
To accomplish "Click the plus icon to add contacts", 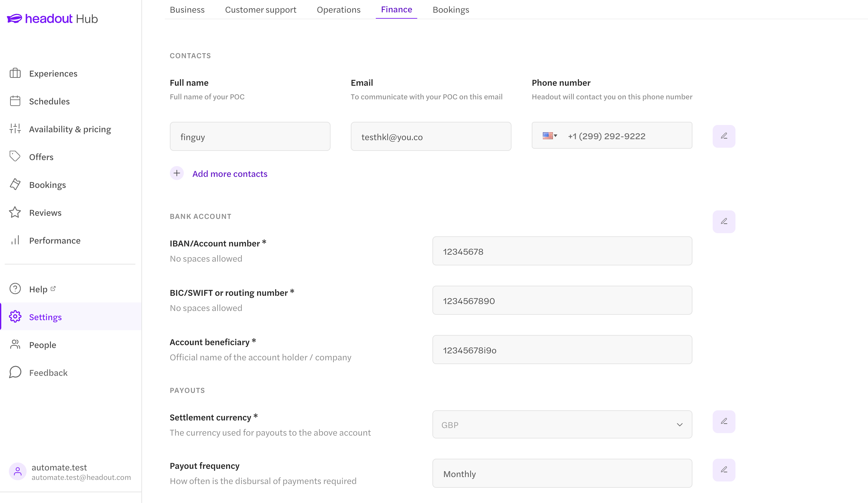I will pyautogui.click(x=177, y=173).
